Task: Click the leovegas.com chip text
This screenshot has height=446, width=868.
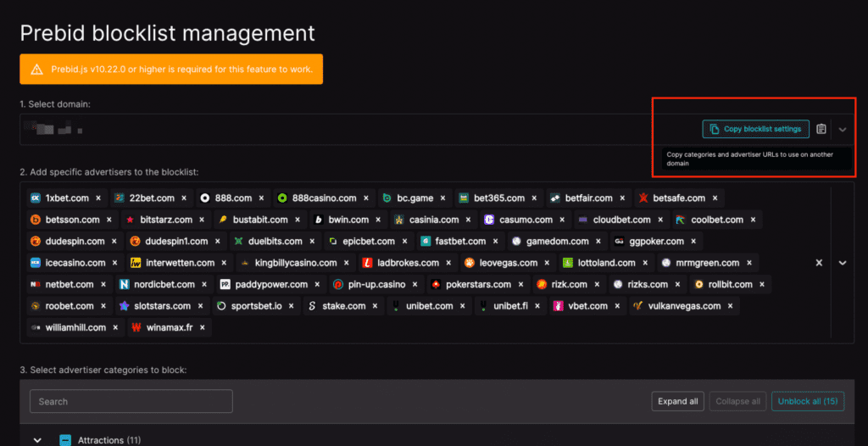Action: pos(509,263)
